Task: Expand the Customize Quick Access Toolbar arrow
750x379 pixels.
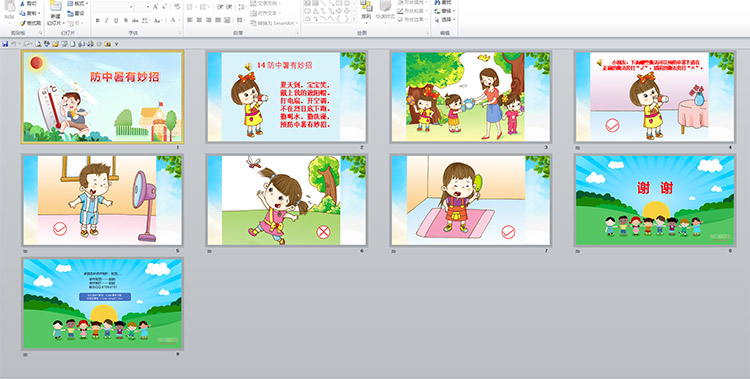Action: pyautogui.click(x=116, y=44)
